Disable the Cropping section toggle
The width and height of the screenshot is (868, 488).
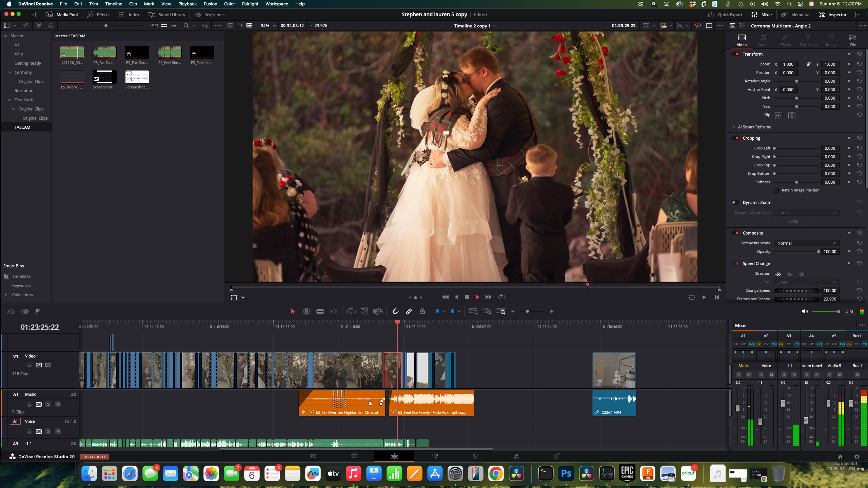[x=736, y=138]
